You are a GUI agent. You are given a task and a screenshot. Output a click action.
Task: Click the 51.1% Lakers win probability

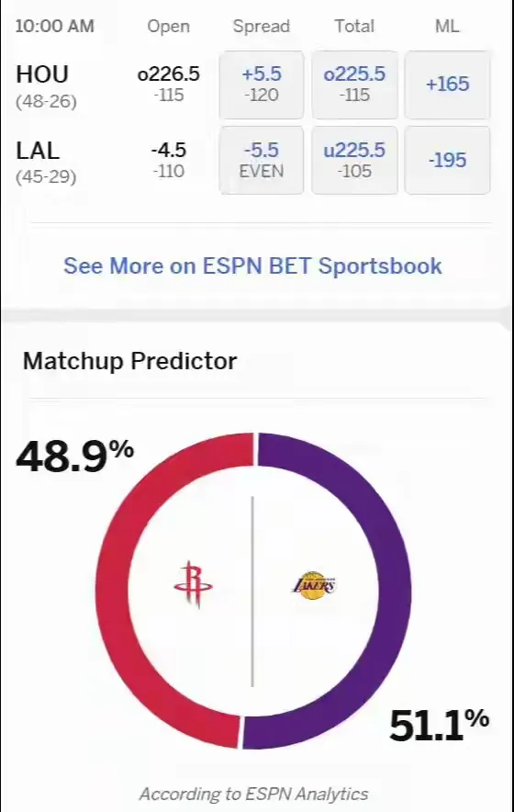tap(439, 725)
